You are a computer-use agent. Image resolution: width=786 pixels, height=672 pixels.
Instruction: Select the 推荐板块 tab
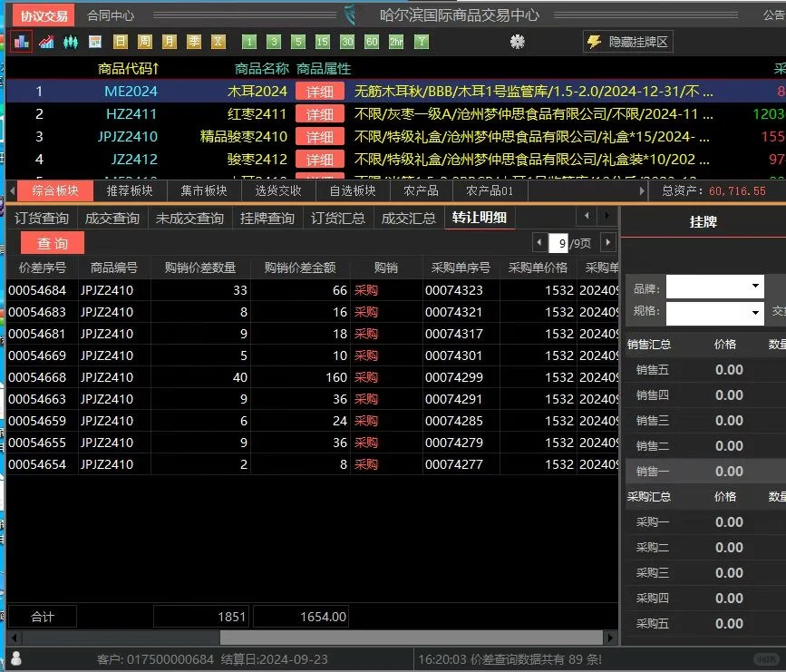130,191
